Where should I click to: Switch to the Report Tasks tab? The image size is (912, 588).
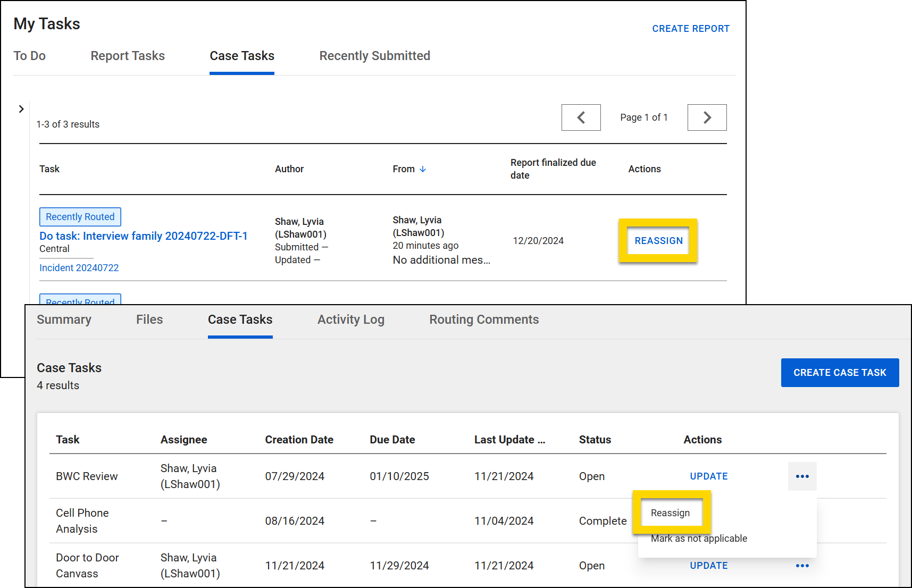[x=128, y=56]
